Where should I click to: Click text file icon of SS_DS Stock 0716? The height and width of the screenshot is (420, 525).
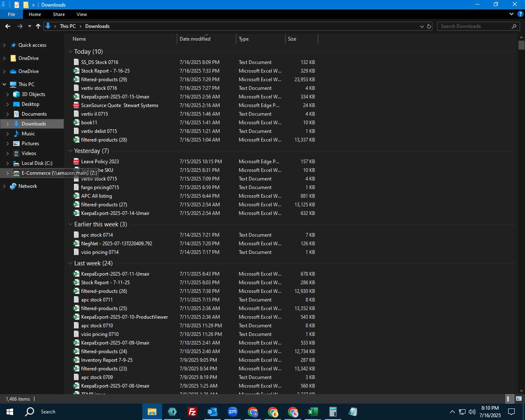[76, 62]
